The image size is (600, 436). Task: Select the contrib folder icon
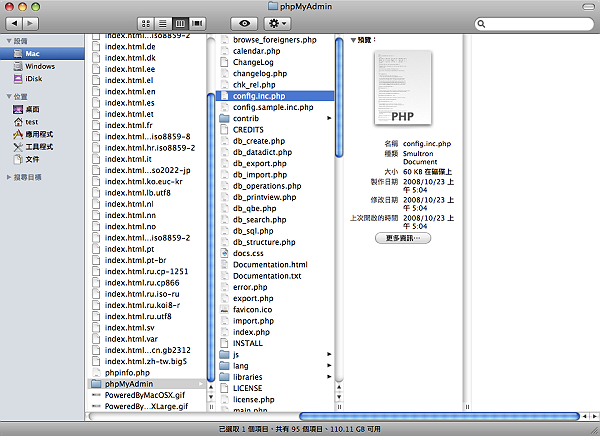(x=225, y=118)
